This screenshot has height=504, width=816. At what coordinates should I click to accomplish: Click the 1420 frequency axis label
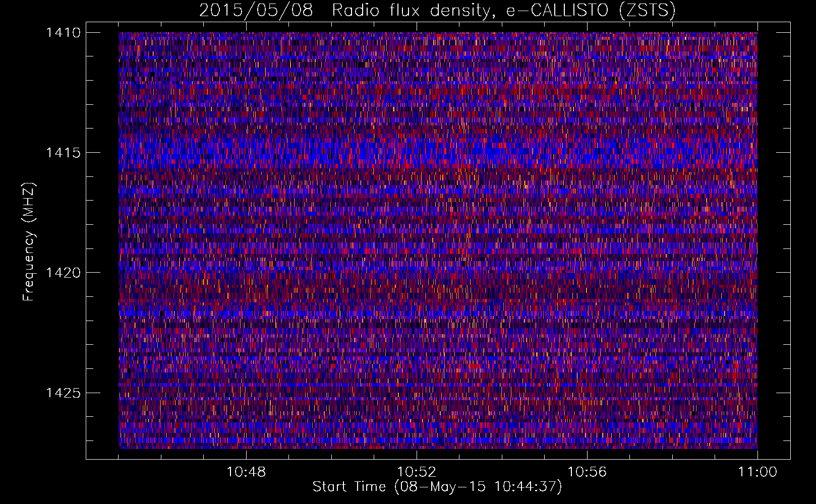pyautogui.click(x=63, y=273)
